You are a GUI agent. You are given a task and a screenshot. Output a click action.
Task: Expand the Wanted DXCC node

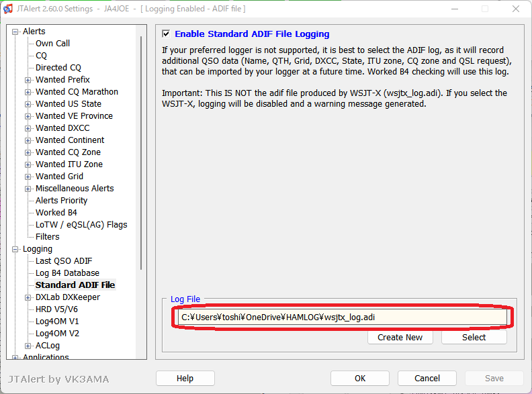[28, 128]
